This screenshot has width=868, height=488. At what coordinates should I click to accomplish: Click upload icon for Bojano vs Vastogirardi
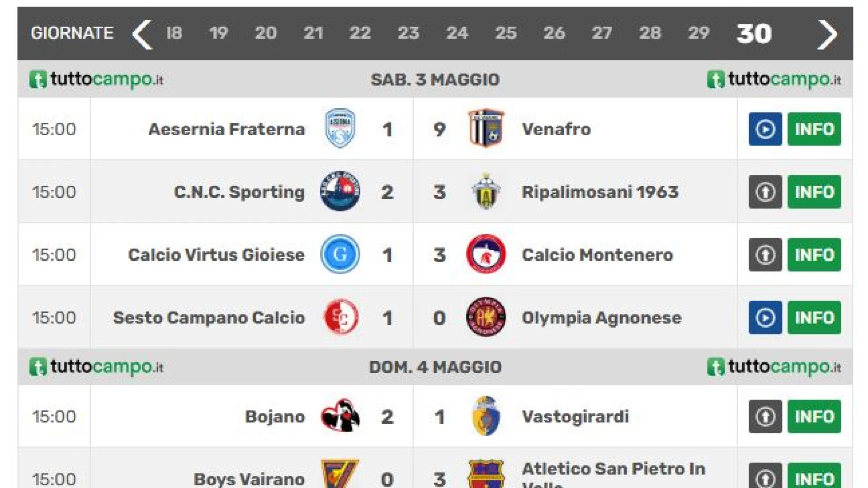point(765,417)
